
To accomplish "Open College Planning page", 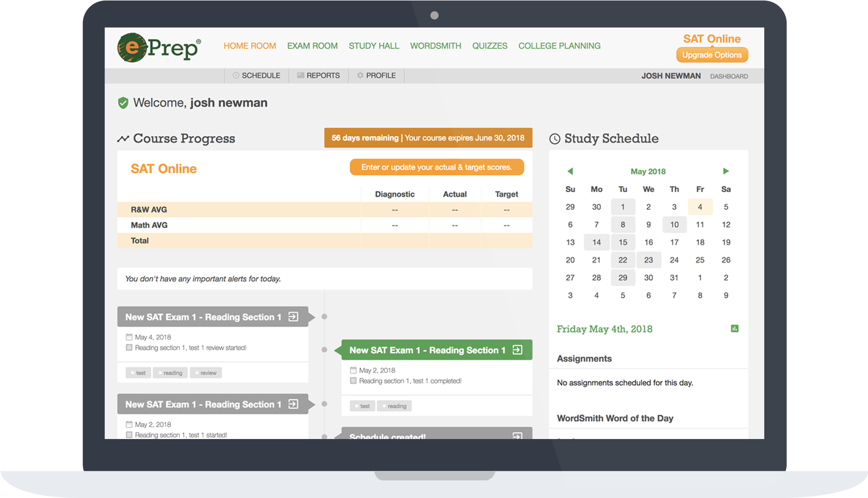I will pos(559,46).
